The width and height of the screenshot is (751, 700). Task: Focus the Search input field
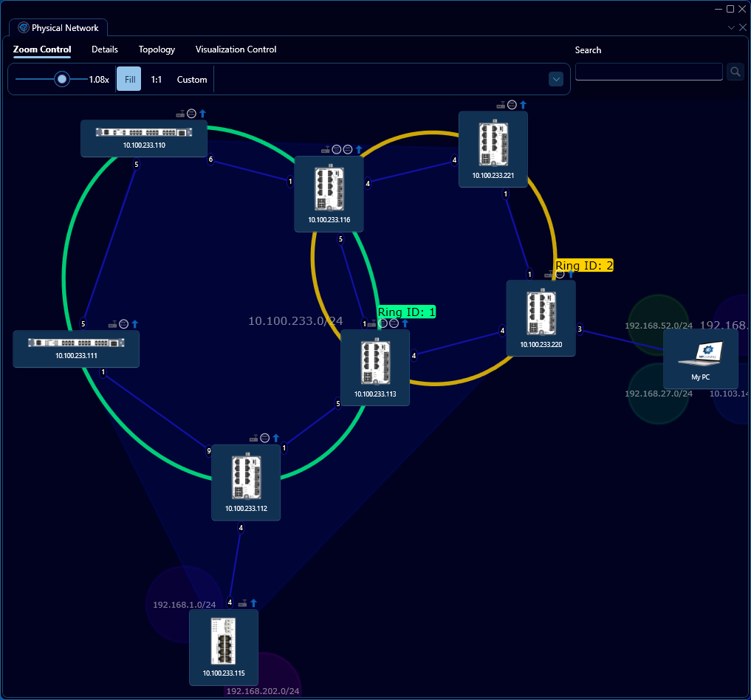(x=649, y=72)
